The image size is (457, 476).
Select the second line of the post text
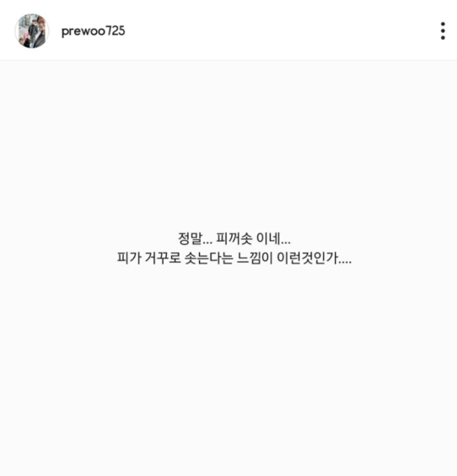point(234,258)
